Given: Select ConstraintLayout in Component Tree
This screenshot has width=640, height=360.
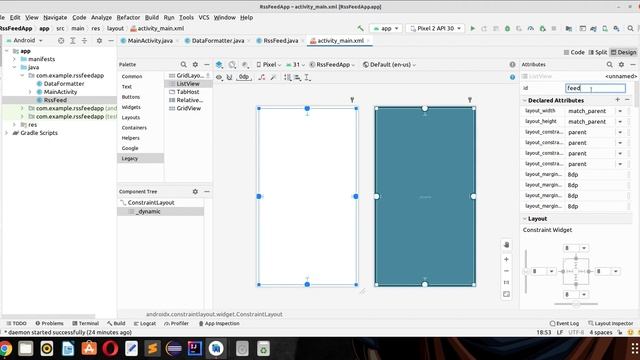Looking at the screenshot, I should (151, 202).
